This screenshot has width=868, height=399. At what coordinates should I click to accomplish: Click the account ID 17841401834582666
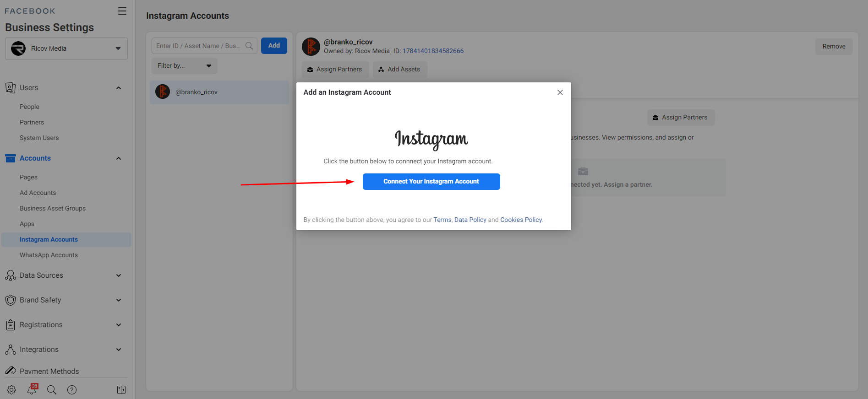[433, 51]
